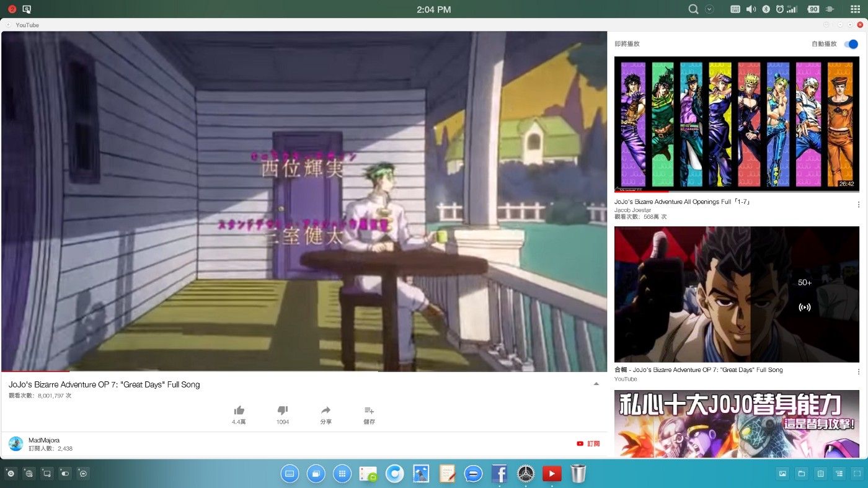Screen dimensions: 868x488
Task: Launch Facebook from the dock
Action: tap(499, 474)
